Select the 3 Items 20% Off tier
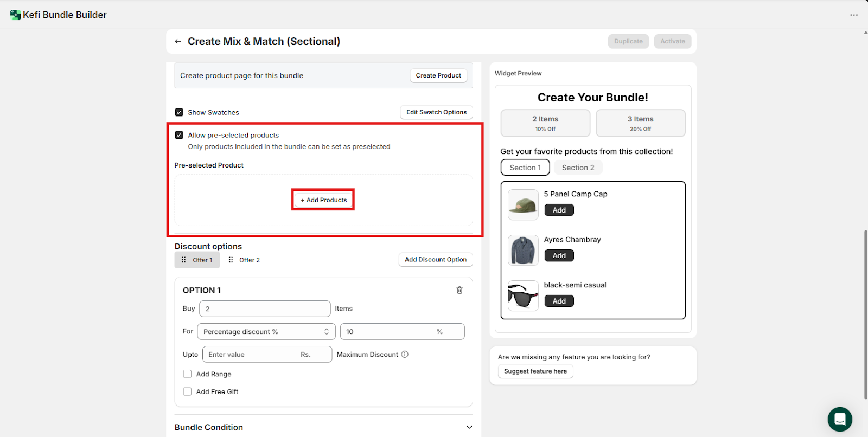The image size is (868, 437). coord(640,123)
